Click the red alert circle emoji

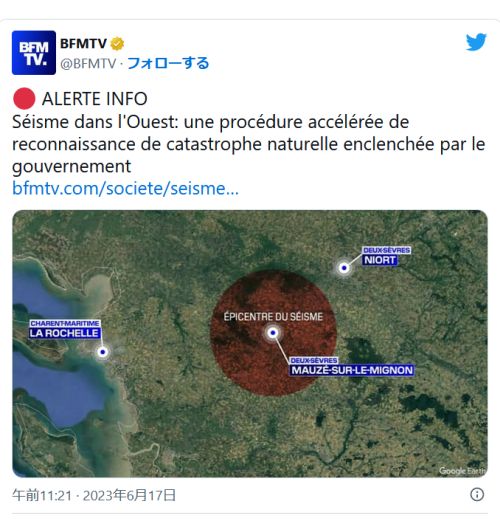coord(24,99)
